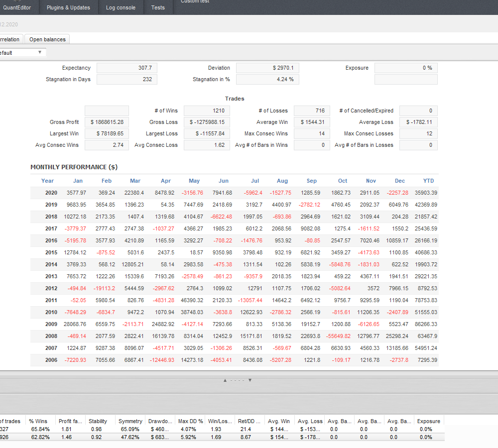Select the Largest Loss value field

click(207, 133)
